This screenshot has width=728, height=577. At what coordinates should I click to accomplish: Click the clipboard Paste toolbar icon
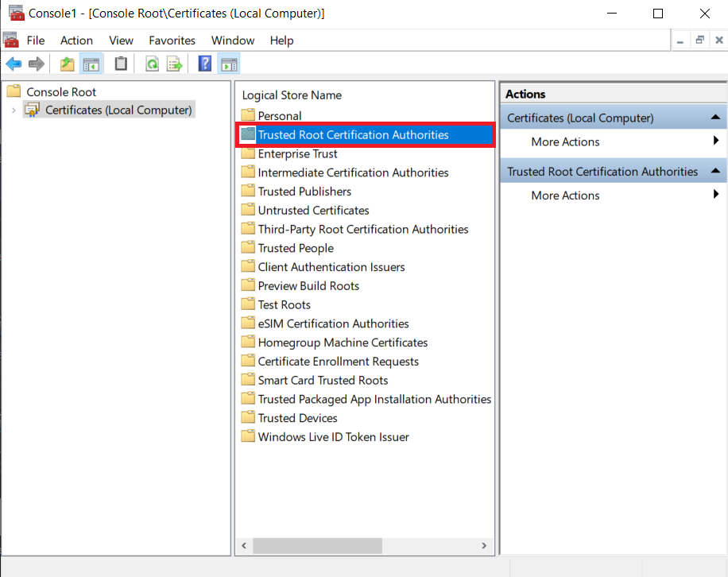(x=121, y=64)
